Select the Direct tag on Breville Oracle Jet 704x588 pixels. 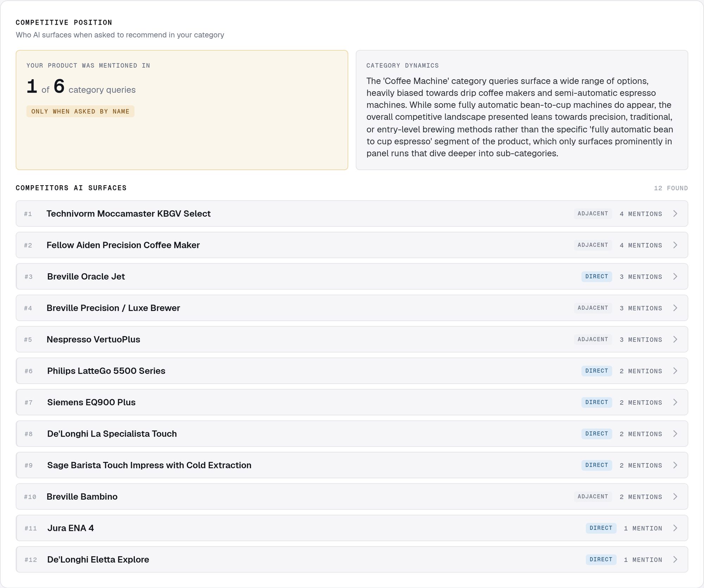pos(597,276)
